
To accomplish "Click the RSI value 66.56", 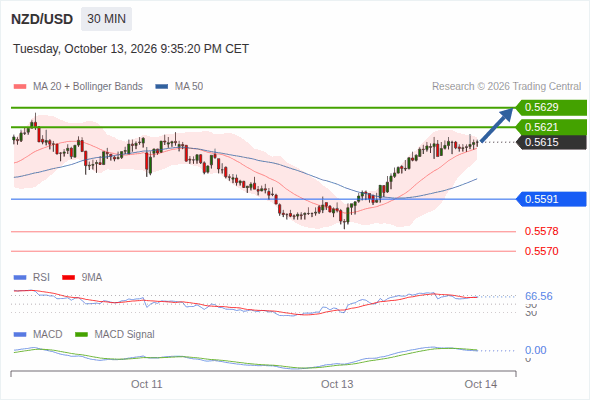I will (x=539, y=296).
